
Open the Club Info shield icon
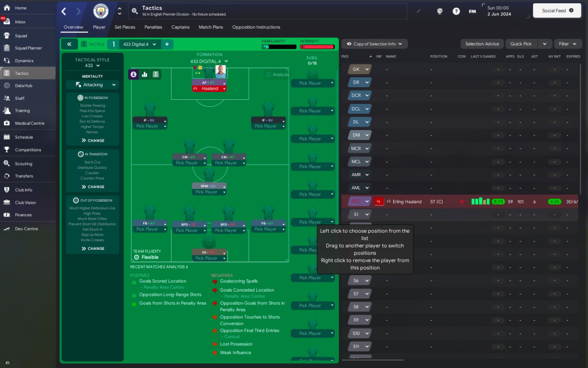point(7,190)
